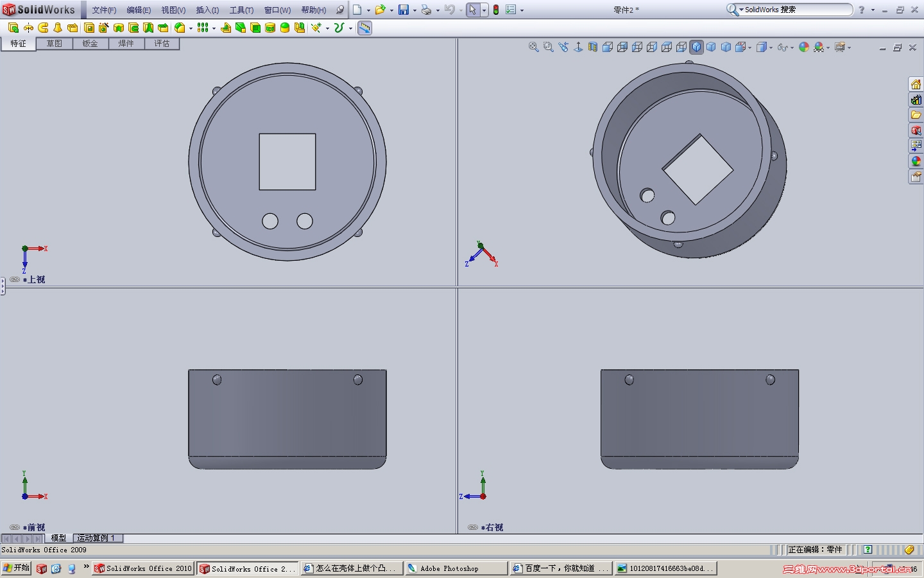Click the Revolved Cut feature icon
The height and width of the screenshot is (578, 924).
119,28
